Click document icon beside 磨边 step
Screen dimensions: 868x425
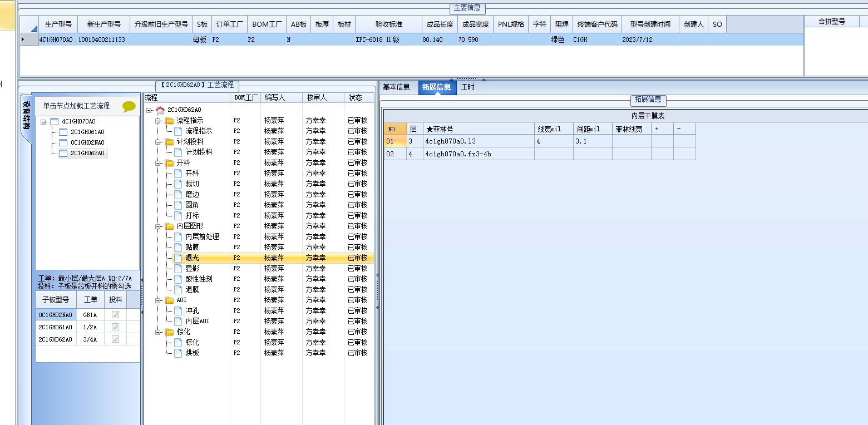click(178, 194)
